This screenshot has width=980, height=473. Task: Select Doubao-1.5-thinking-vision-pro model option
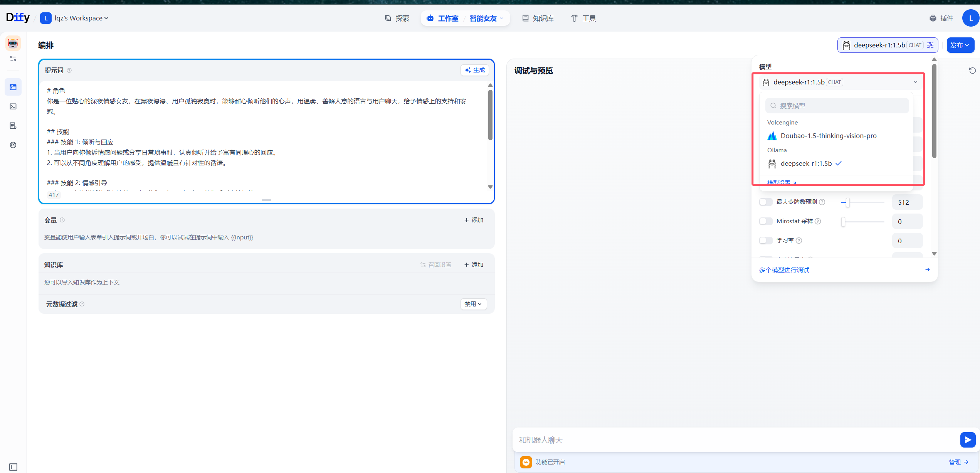click(x=828, y=136)
